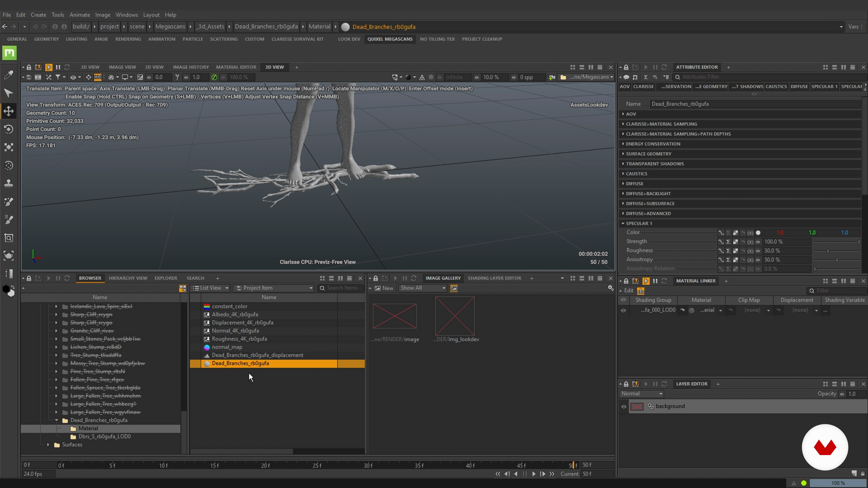The width and height of the screenshot is (868, 488).
Task: Jump to the last frame on timeline
Action: tap(552, 474)
